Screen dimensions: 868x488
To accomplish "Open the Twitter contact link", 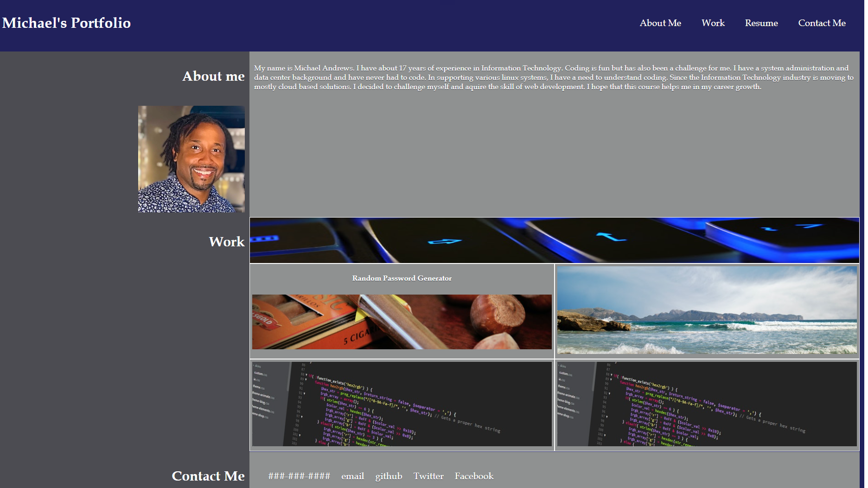I will [428, 475].
